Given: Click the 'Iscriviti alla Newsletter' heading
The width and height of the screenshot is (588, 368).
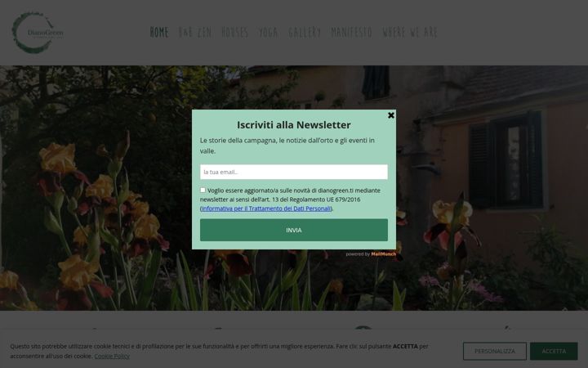Looking at the screenshot, I should click(x=294, y=124).
